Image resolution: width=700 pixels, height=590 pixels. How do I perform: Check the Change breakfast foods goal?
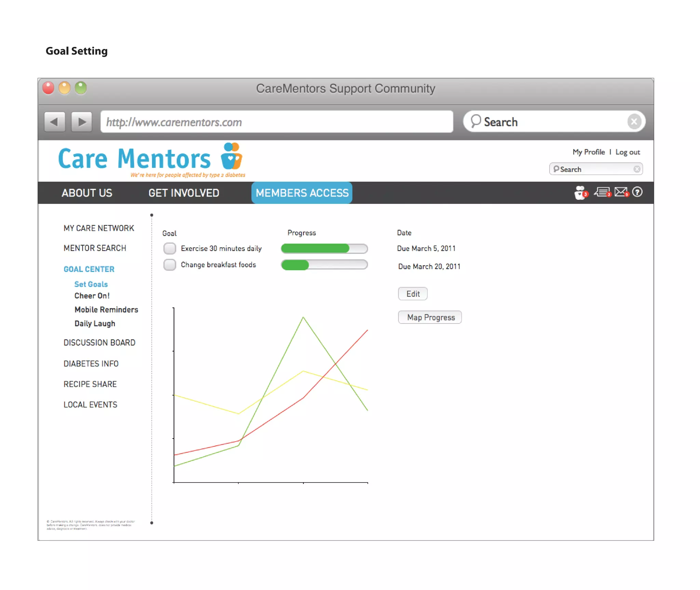click(x=170, y=265)
